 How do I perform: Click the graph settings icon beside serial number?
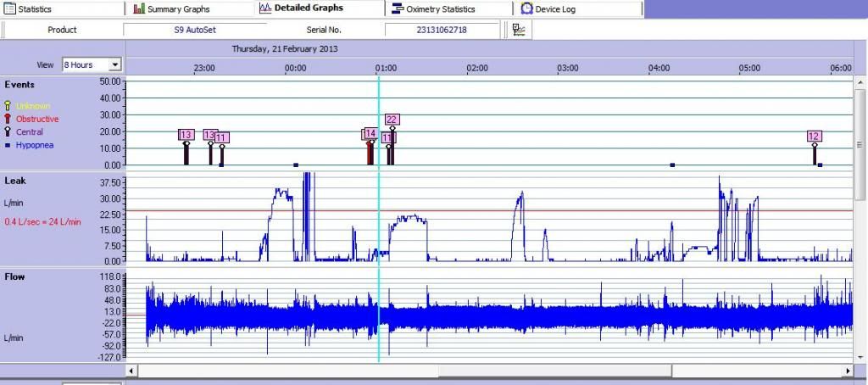pos(519,30)
